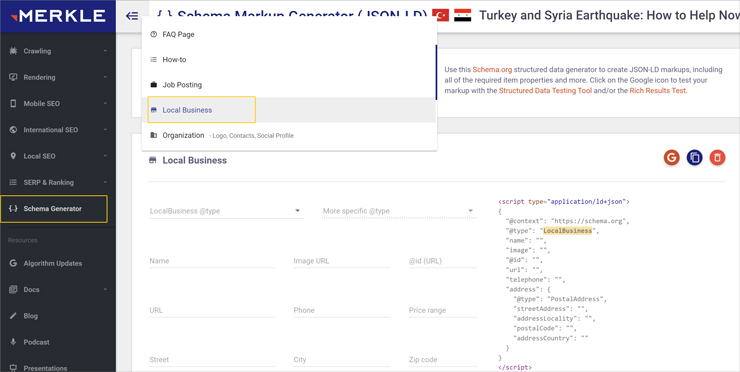
Task: Click the Syria flag icon
Action: pos(462,16)
